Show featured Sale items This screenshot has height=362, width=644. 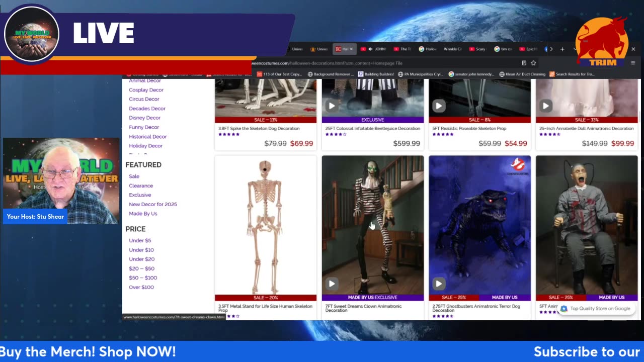pyautogui.click(x=134, y=176)
